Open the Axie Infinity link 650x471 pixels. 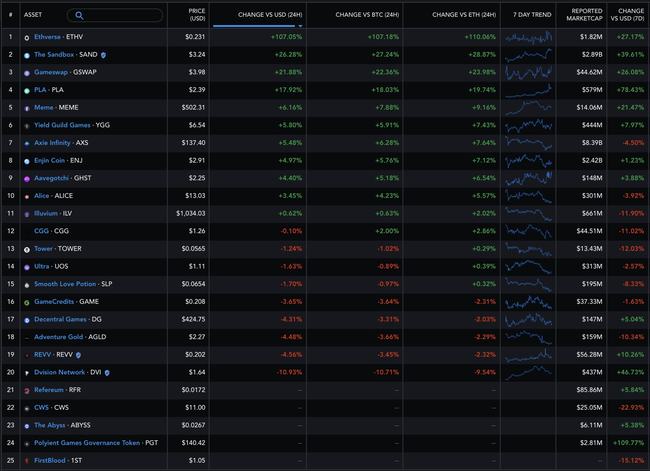52,143
